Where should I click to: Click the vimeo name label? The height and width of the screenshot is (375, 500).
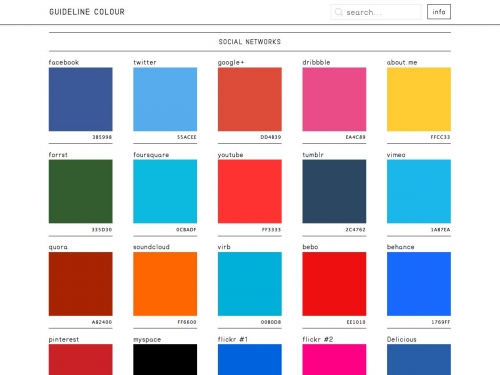point(396,155)
